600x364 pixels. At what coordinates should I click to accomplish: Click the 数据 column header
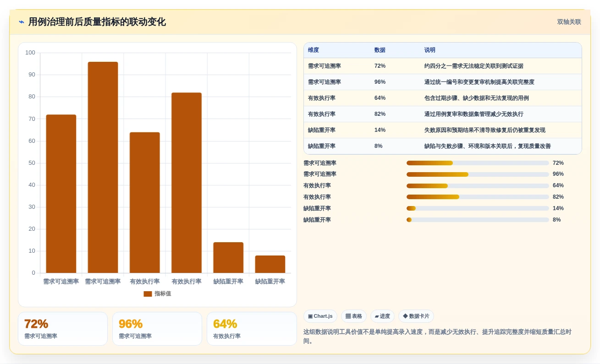380,50
